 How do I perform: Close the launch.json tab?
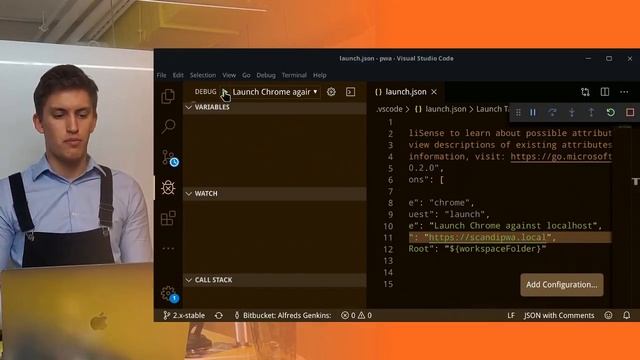click(x=434, y=92)
